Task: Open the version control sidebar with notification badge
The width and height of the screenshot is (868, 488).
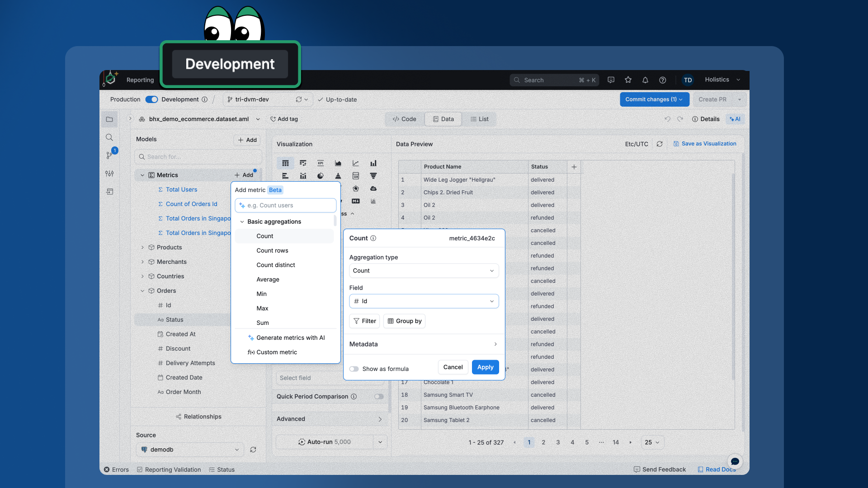Action: coord(109,155)
